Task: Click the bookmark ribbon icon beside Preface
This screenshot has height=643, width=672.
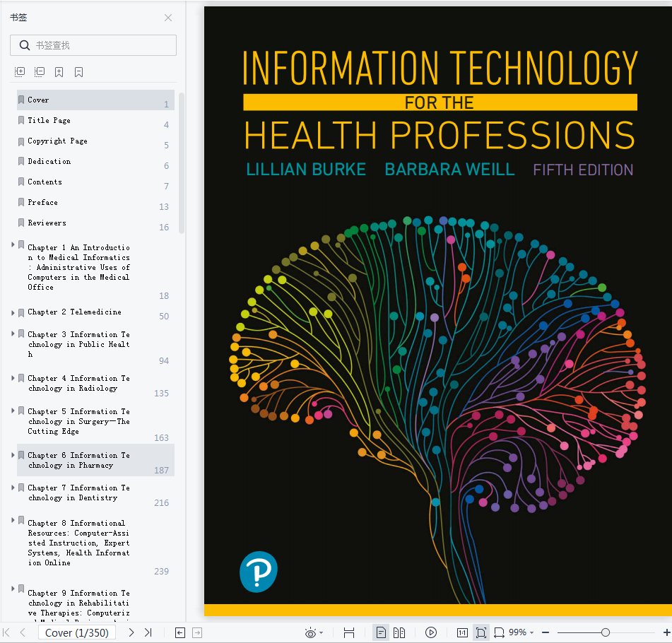Action: 21,202
